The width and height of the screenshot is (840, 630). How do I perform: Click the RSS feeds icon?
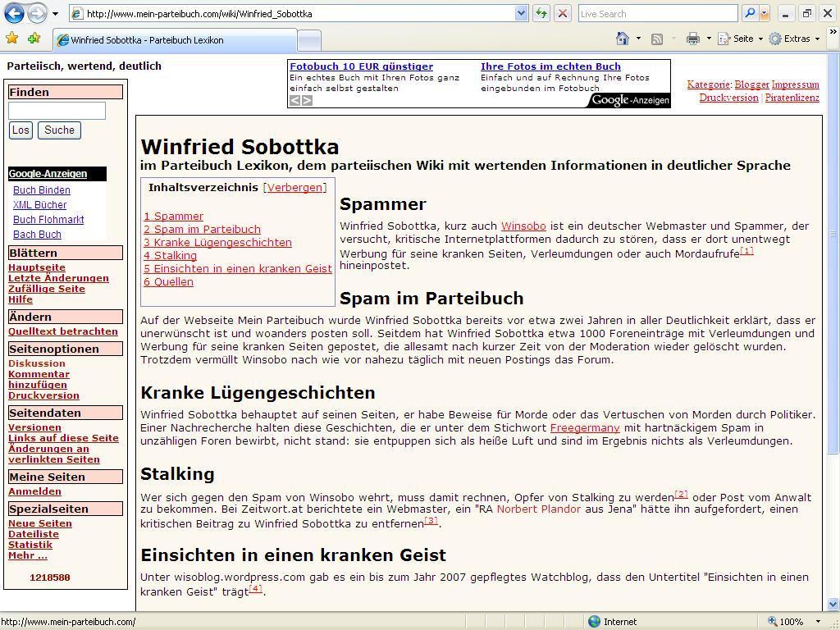(x=657, y=39)
